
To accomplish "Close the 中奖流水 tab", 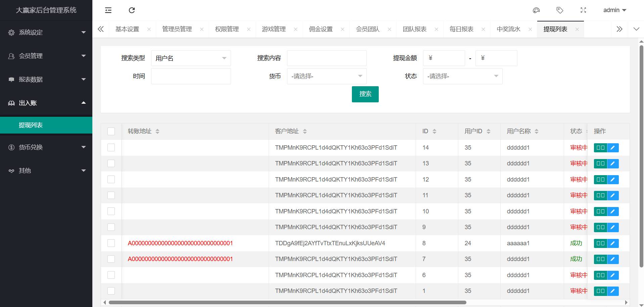I will [530, 29].
